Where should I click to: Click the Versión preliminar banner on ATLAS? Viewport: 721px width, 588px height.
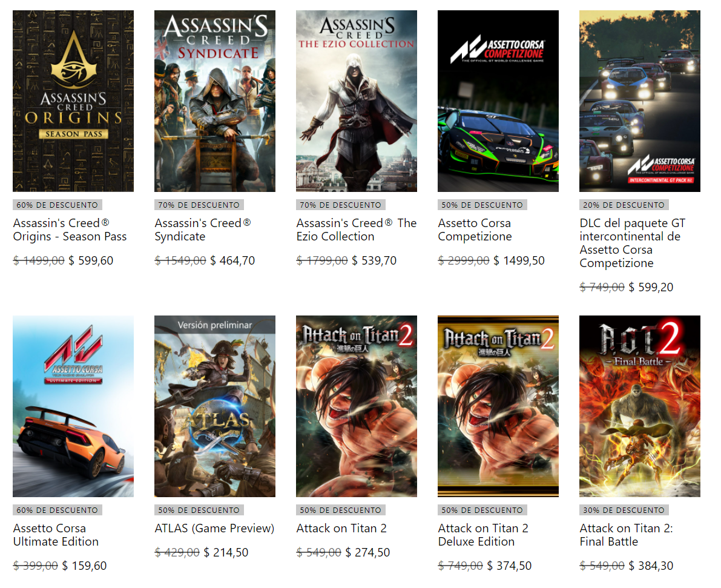(x=215, y=325)
